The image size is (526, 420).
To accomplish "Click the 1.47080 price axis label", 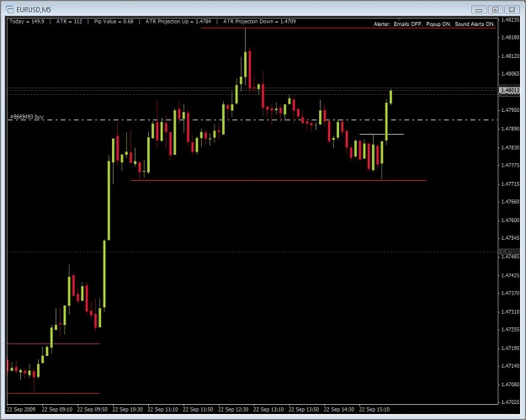I will pos(510,385).
